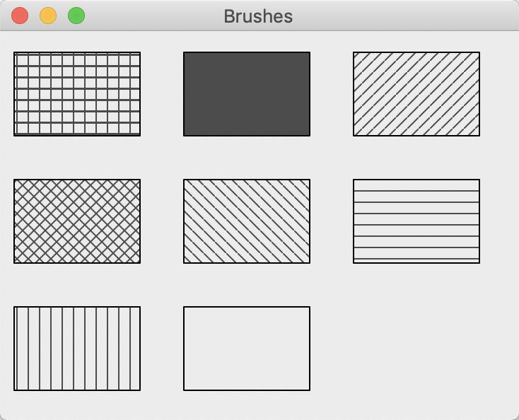
Task: Select the diagonal diamond cross-hatch swatch
Action: tap(77, 221)
